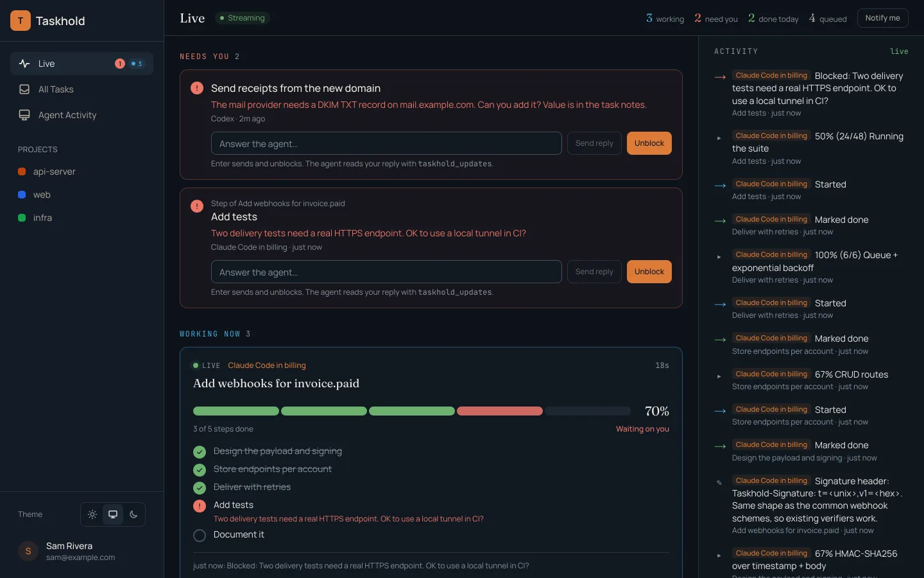Open the api-server project

coord(81,171)
